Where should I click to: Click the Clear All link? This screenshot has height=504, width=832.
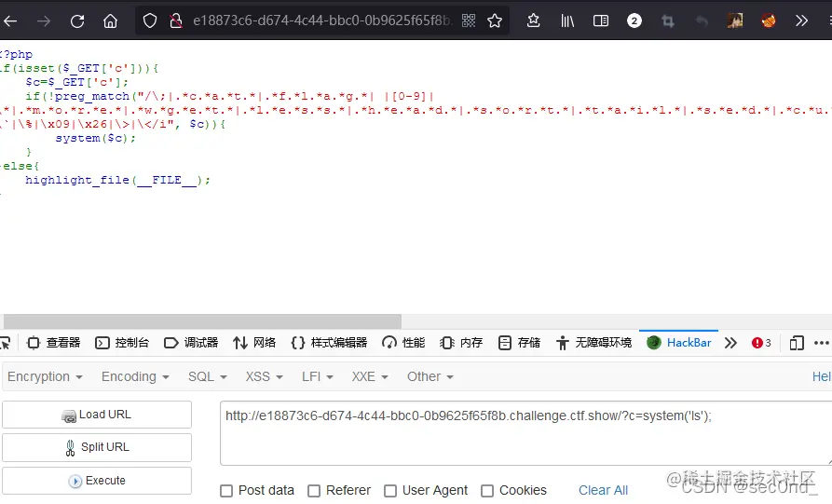(x=603, y=490)
